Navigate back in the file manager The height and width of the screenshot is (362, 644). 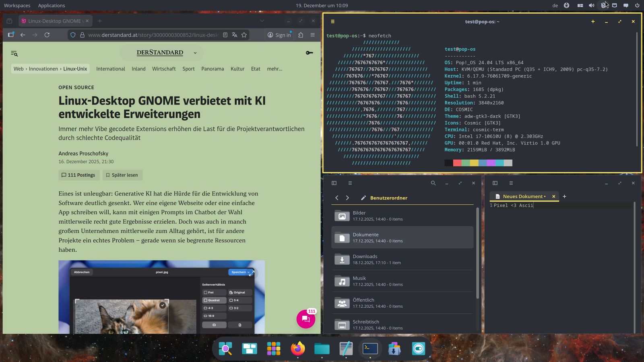coord(337,198)
